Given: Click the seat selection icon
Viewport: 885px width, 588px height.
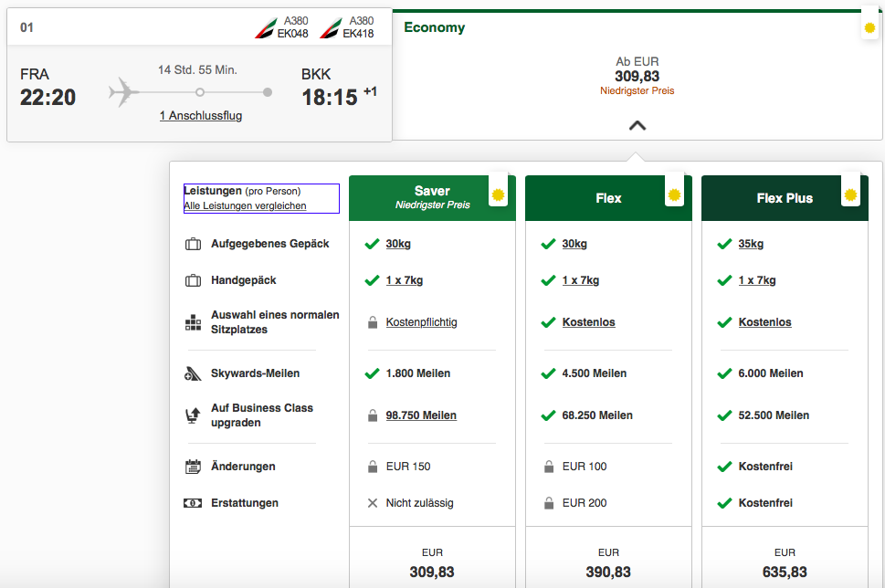Looking at the screenshot, I should coord(193,322).
